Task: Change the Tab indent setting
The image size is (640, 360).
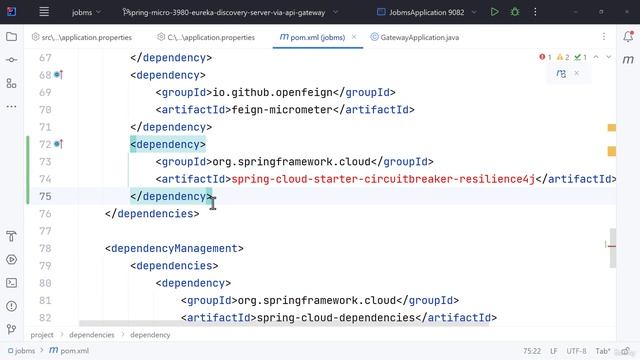Action: tap(602, 351)
